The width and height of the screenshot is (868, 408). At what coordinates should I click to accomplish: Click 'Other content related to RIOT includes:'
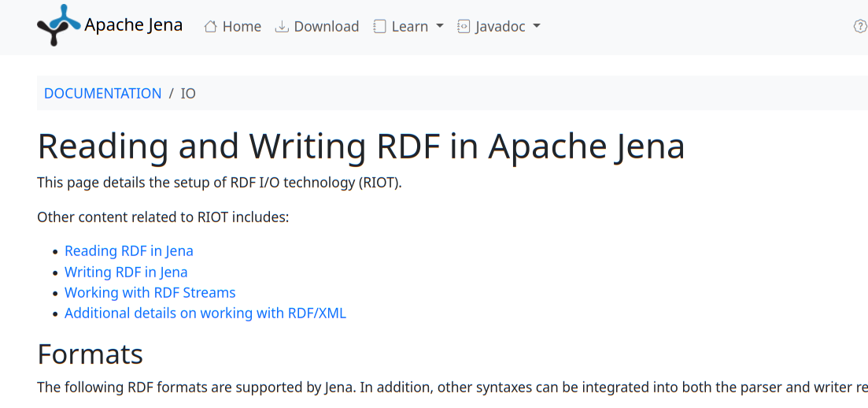tap(164, 217)
